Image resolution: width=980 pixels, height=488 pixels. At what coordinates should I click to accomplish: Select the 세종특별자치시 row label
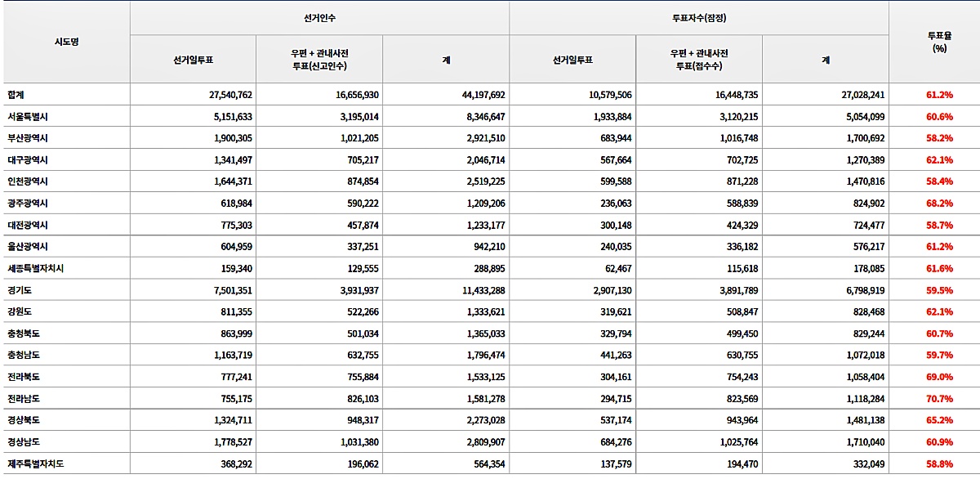coord(35,268)
